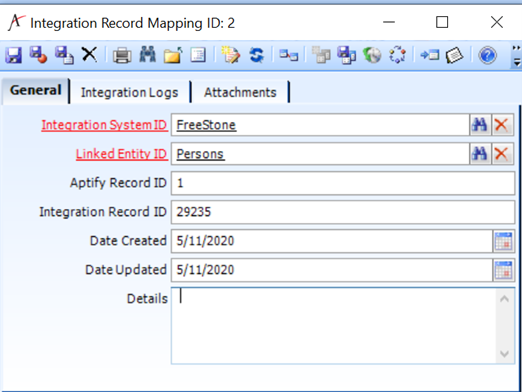
Task: Click the new record pencil icon
Action: point(230,55)
